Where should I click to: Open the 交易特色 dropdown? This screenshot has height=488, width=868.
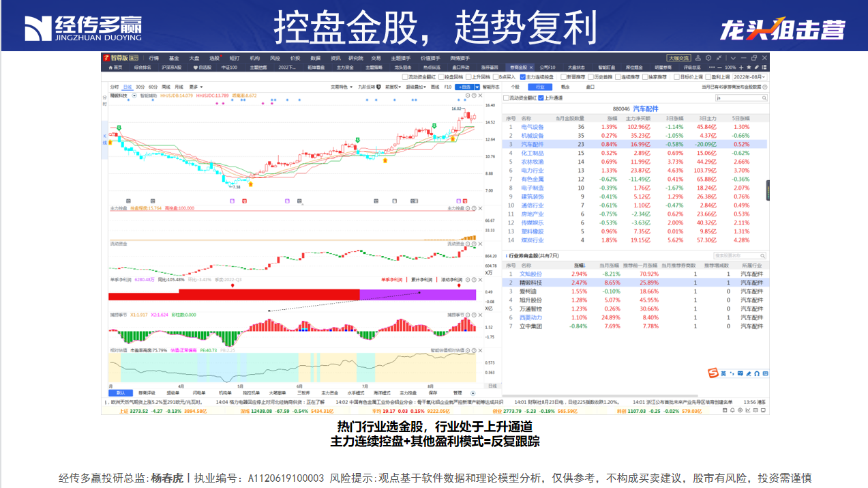click(342, 87)
